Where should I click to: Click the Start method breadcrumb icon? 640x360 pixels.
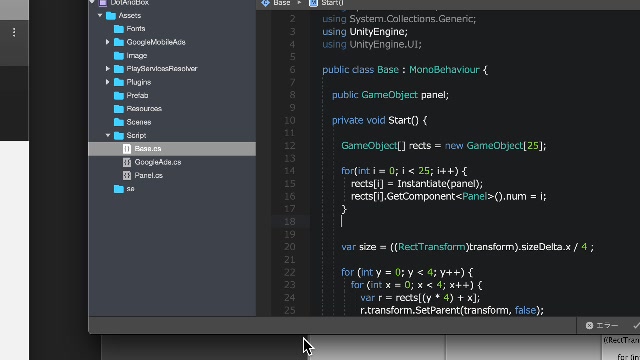pos(313,3)
